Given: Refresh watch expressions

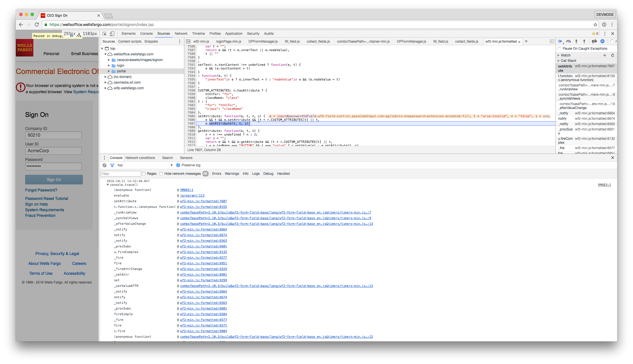Looking at the screenshot, I should click(613, 55).
